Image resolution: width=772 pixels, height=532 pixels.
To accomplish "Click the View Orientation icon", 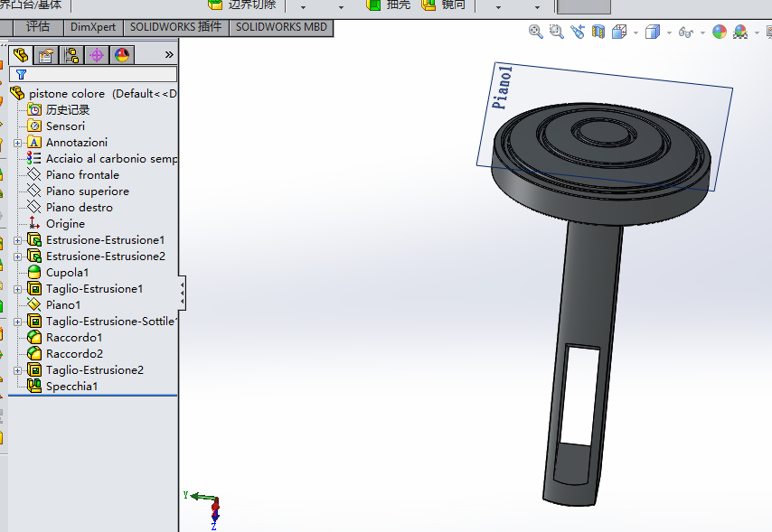I will tap(619, 32).
